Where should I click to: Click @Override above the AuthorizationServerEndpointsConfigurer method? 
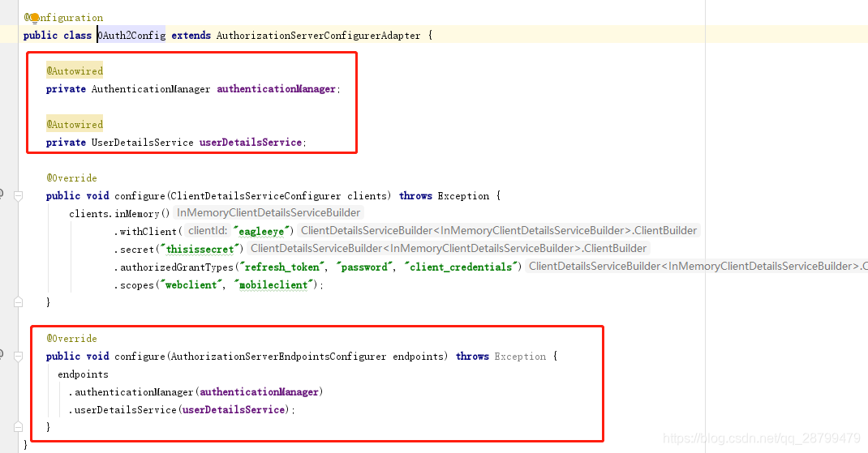72,339
